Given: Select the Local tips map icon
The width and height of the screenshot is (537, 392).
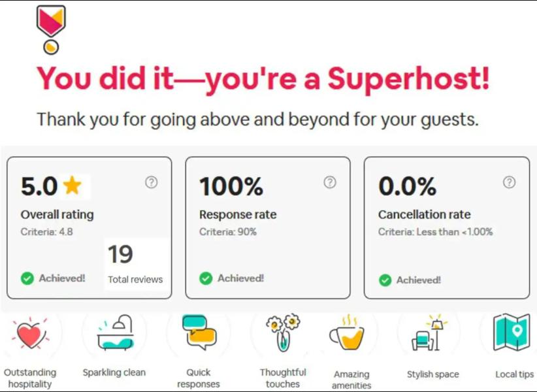Looking at the screenshot, I should 511,333.
